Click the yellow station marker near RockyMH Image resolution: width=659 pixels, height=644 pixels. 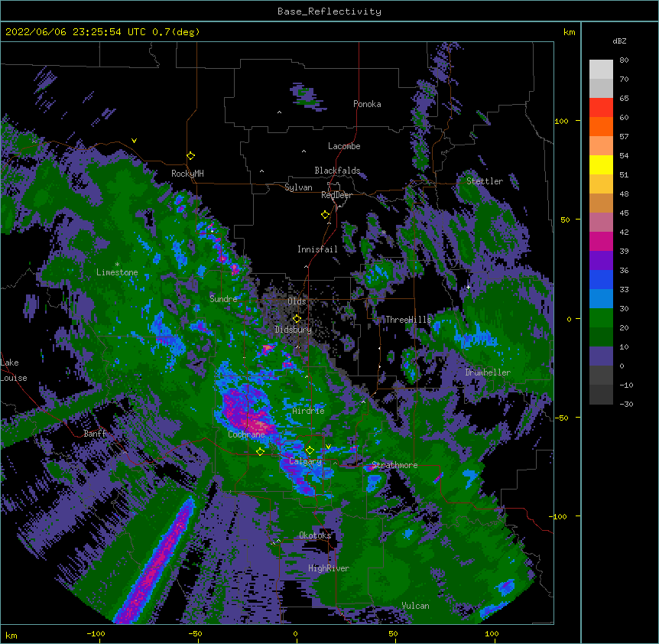pos(190,155)
